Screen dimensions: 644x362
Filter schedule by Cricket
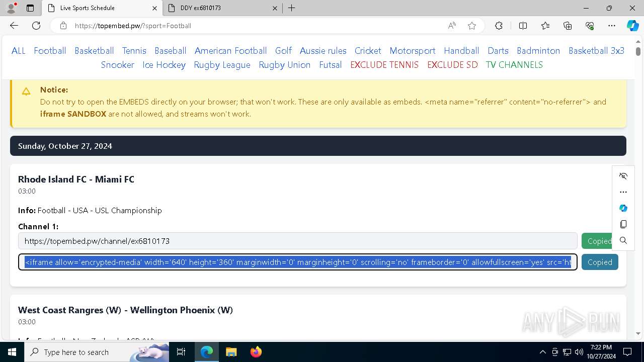(x=368, y=51)
